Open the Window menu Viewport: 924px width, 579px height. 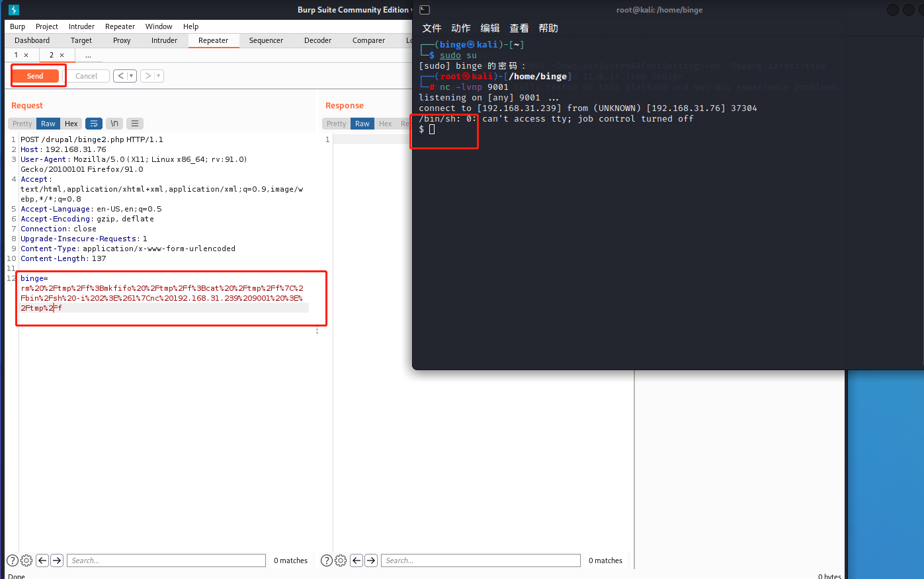(x=159, y=26)
